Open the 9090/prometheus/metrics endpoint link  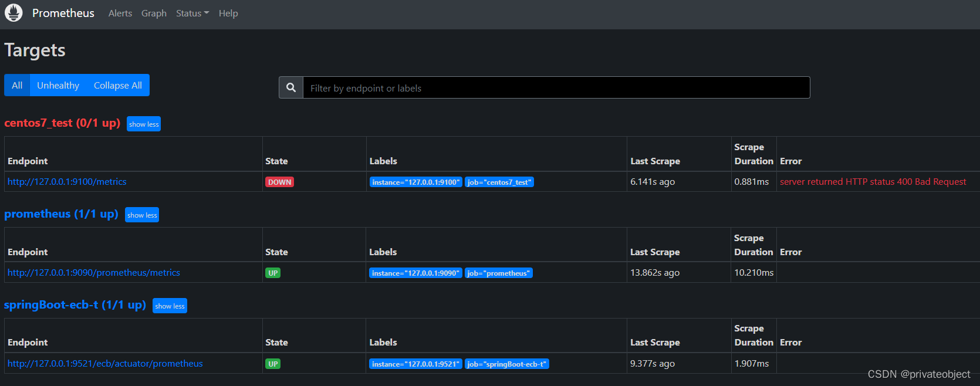coord(94,272)
